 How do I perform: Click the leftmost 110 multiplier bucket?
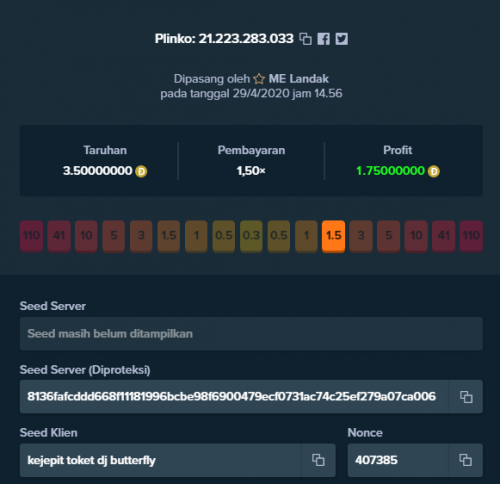tap(31, 236)
